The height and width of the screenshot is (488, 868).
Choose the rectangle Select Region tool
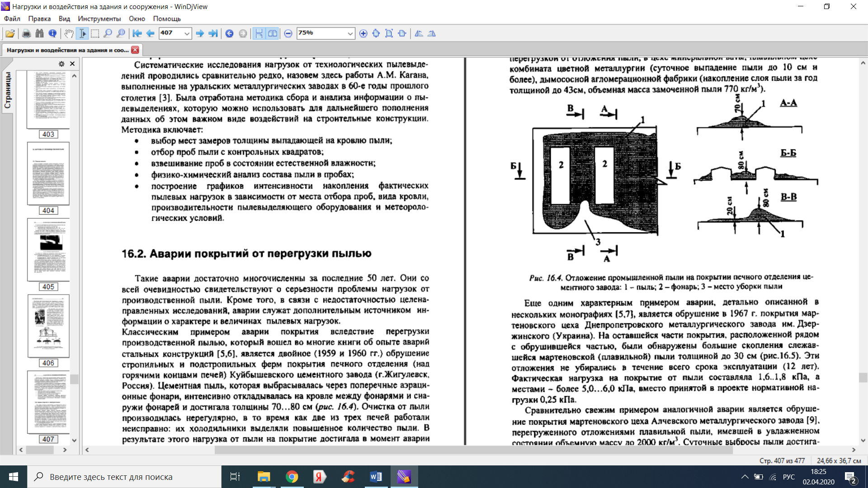coord(95,33)
